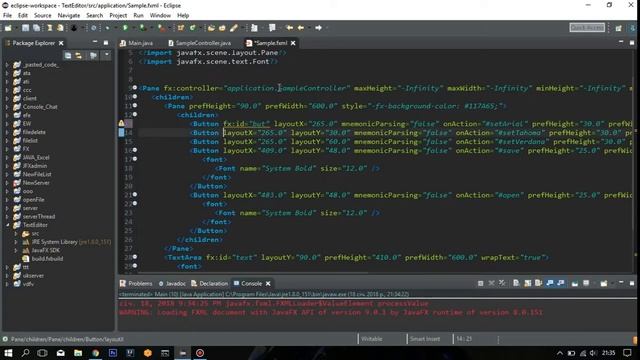Open the Project menu
Image resolution: width=640 pixels, height=360 pixels.
click(x=118, y=16)
